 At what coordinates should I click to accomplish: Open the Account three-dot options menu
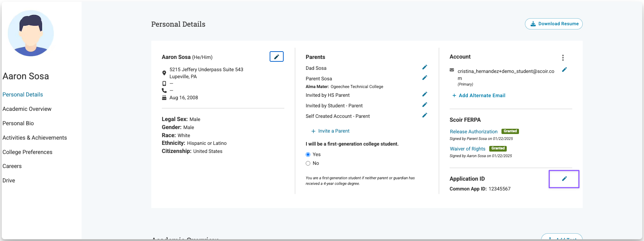(563, 58)
